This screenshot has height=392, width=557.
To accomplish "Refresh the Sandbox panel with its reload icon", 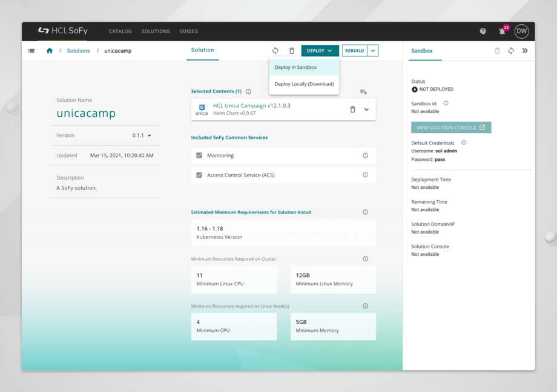I will pos(511,51).
